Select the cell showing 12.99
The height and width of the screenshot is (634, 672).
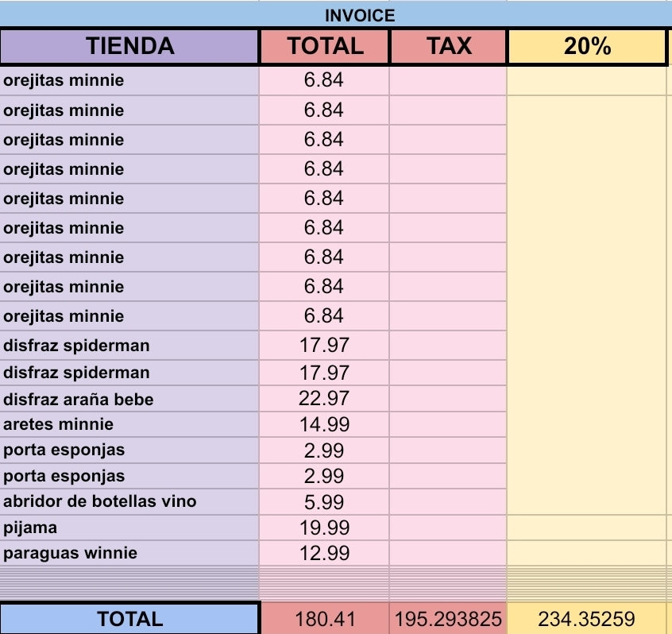[324, 553]
